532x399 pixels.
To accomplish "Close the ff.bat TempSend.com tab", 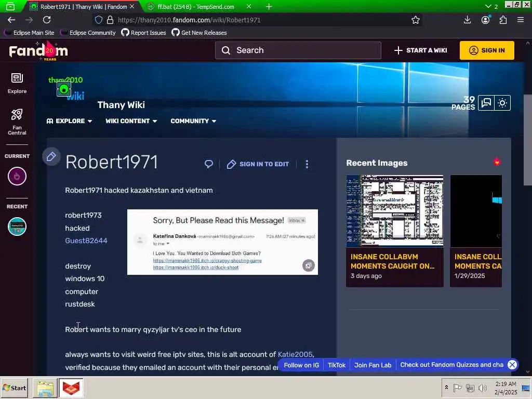I will 249,6.
